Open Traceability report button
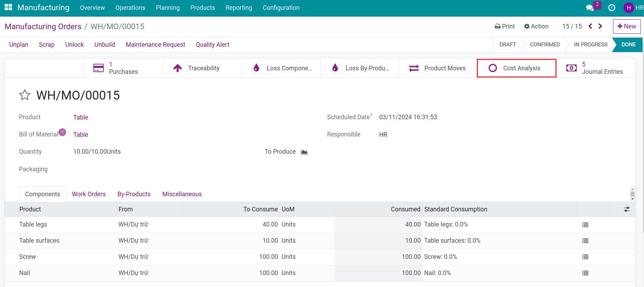This screenshot has height=287, width=644. click(202, 68)
